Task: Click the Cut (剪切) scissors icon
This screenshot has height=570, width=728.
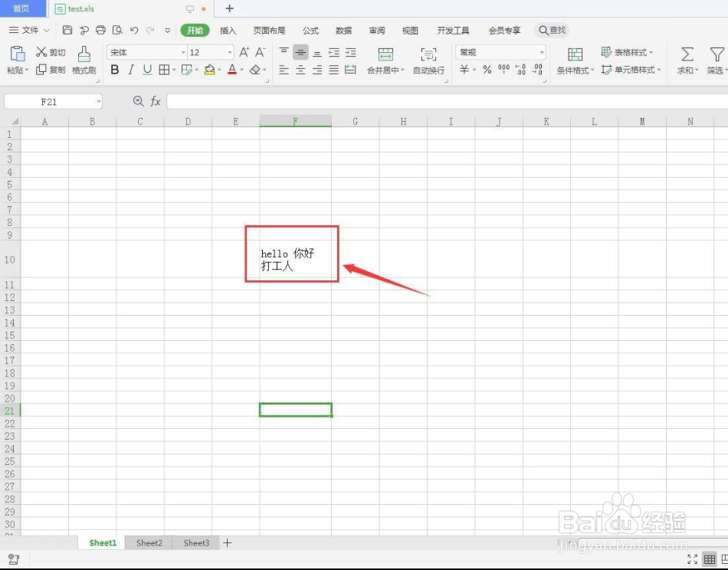Action: (42, 52)
